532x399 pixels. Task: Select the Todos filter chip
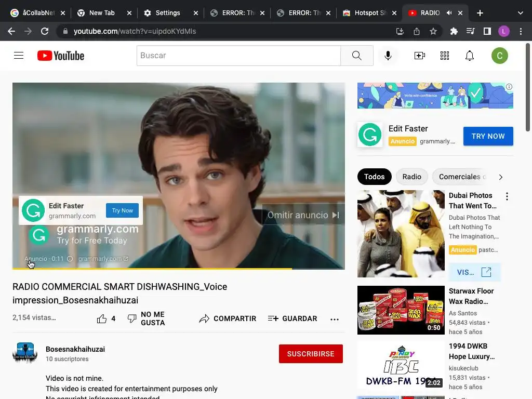(374, 177)
